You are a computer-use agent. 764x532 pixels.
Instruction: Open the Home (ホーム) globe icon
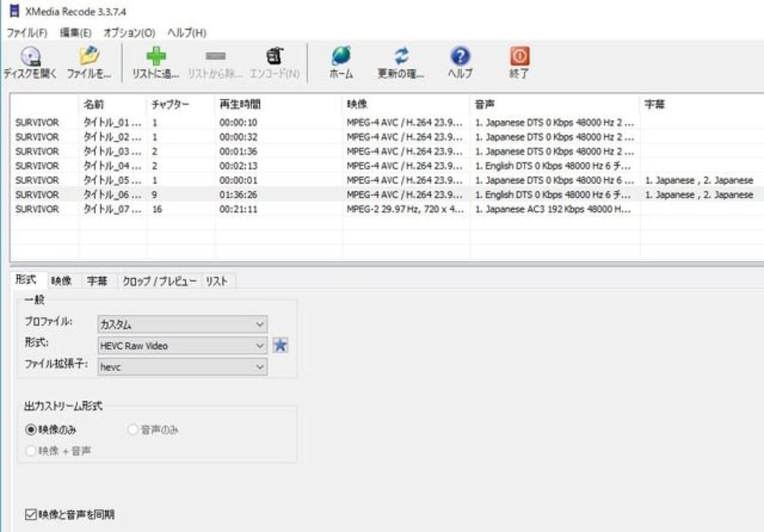[341, 56]
